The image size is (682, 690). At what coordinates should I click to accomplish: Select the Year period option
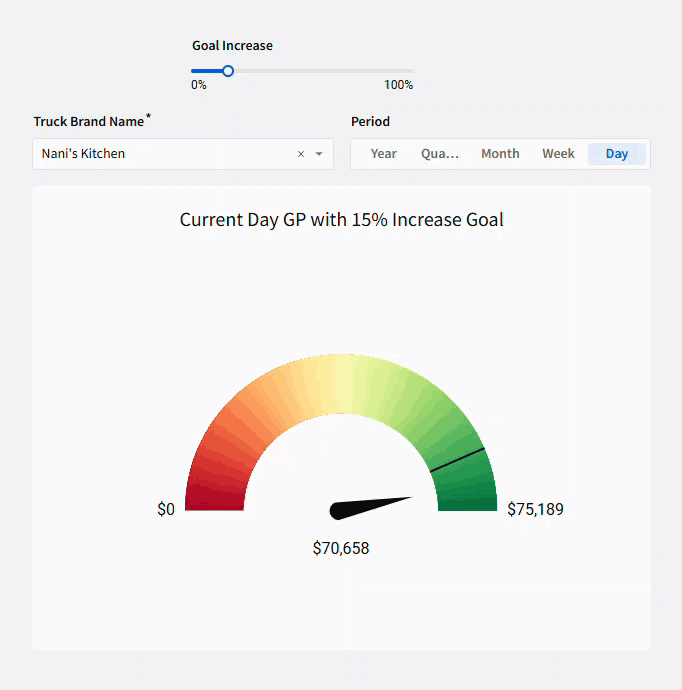coord(383,154)
